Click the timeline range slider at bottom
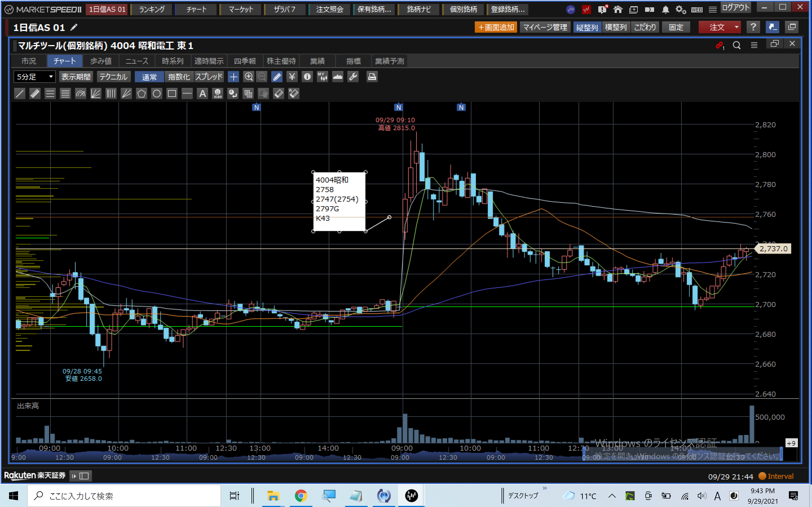This screenshot has width=812, height=507. coord(683,454)
